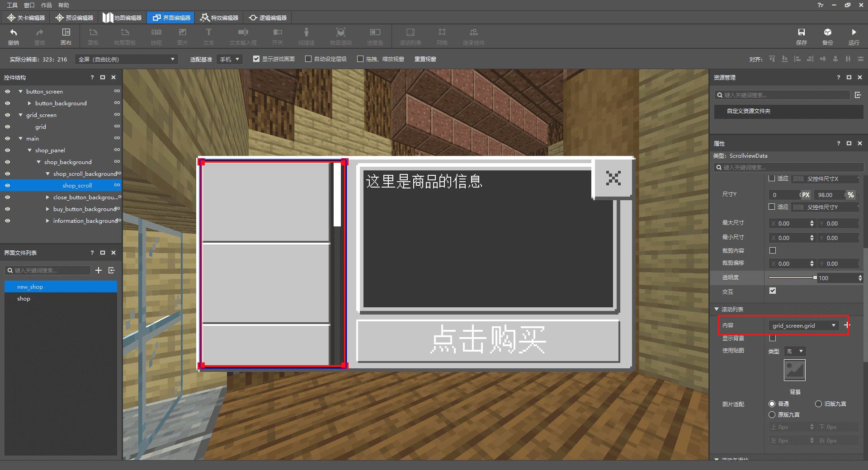Screen dimensions: 868x470
Task: Click the 重做 (redo) toolbar icon
Action: coord(40,36)
